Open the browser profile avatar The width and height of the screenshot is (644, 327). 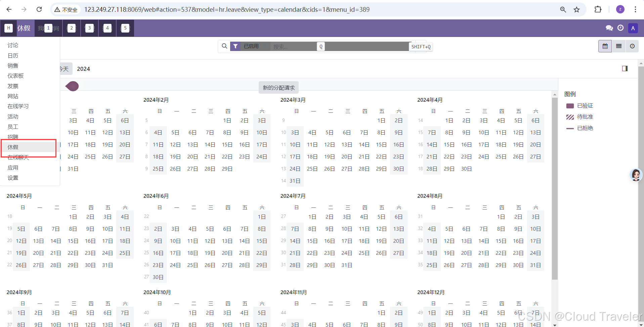620,9
